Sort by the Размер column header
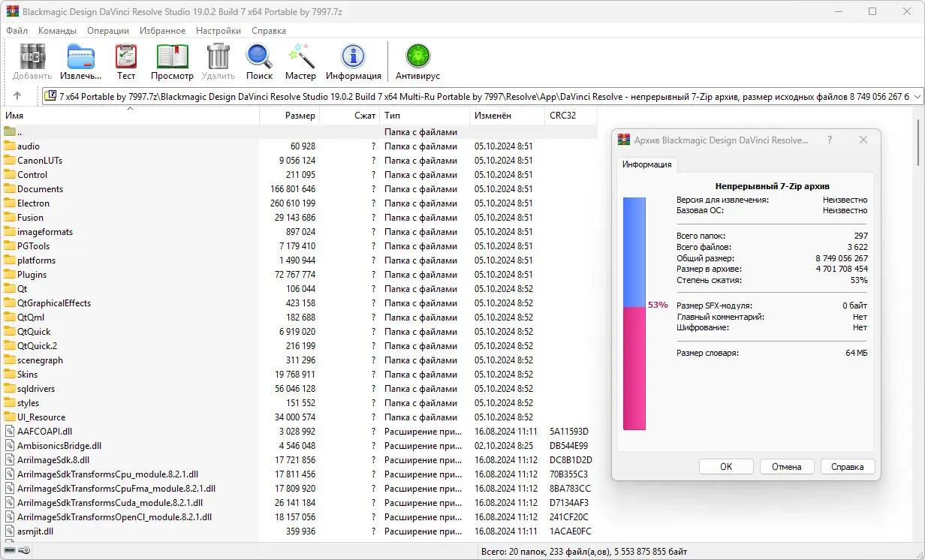 [290, 116]
